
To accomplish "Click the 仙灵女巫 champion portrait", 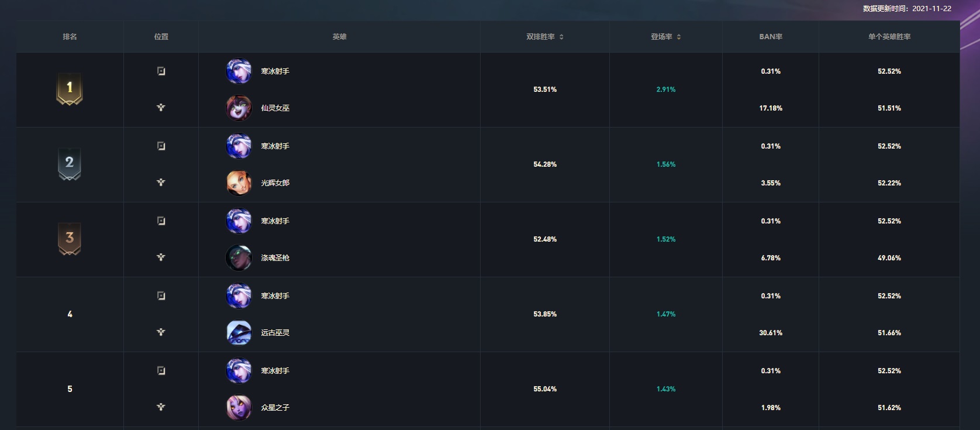I will (239, 108).
